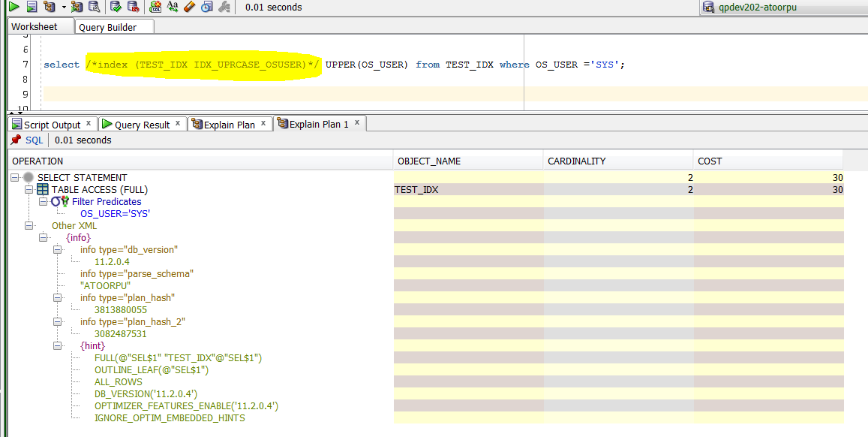Click the COST column header
The image size is (868, 437).
pos(767,161)
